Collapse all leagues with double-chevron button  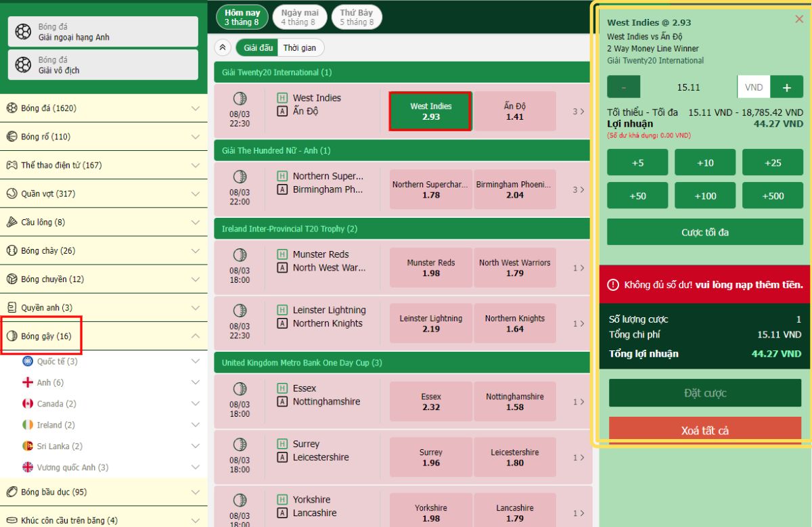222,47
